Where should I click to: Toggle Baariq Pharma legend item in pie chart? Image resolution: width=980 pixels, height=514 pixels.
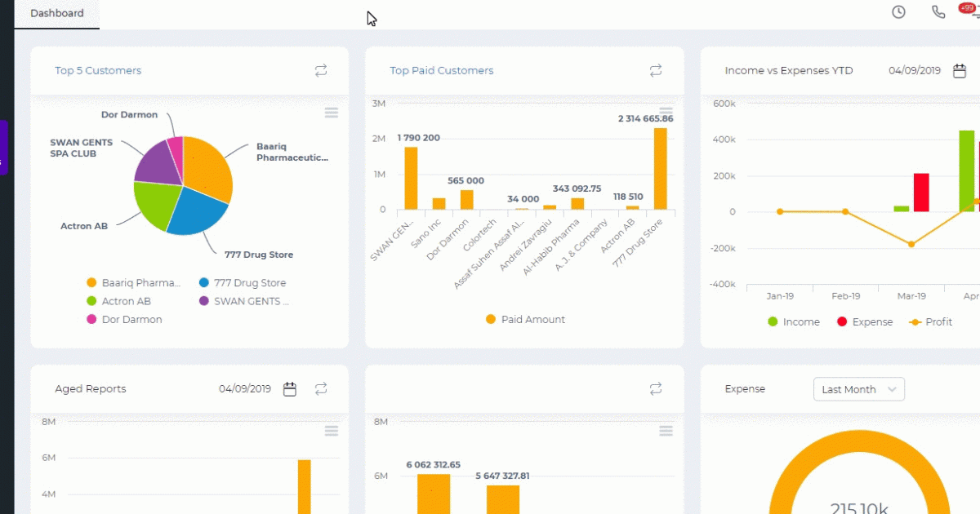(x=134, y=283)
